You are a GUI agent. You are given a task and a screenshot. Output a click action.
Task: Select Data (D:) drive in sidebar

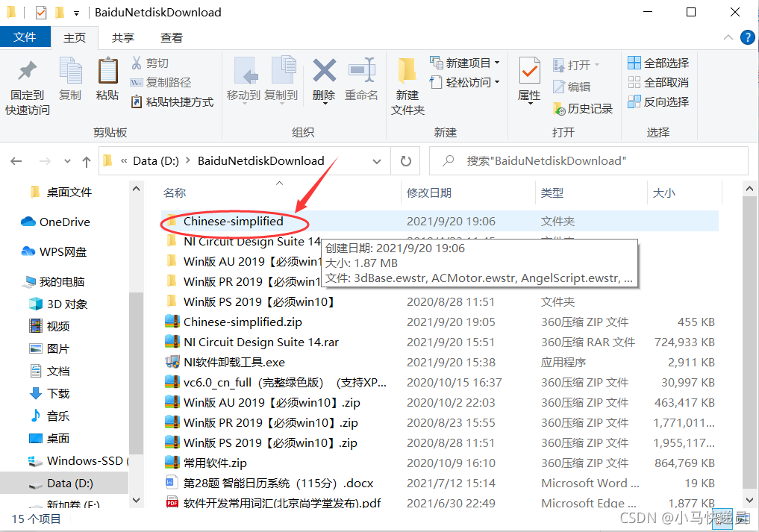(64, 483)
